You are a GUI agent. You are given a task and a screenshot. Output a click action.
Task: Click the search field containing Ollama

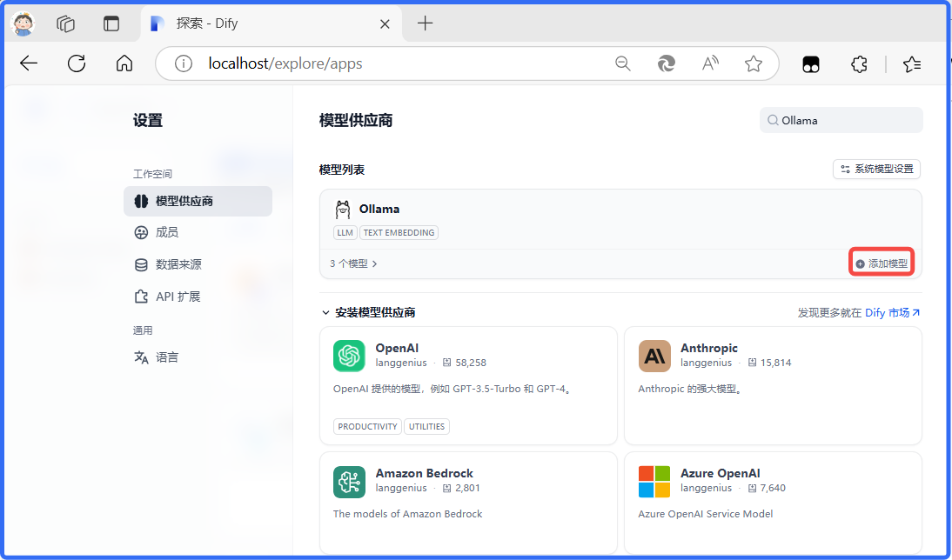tap(841, 120)
